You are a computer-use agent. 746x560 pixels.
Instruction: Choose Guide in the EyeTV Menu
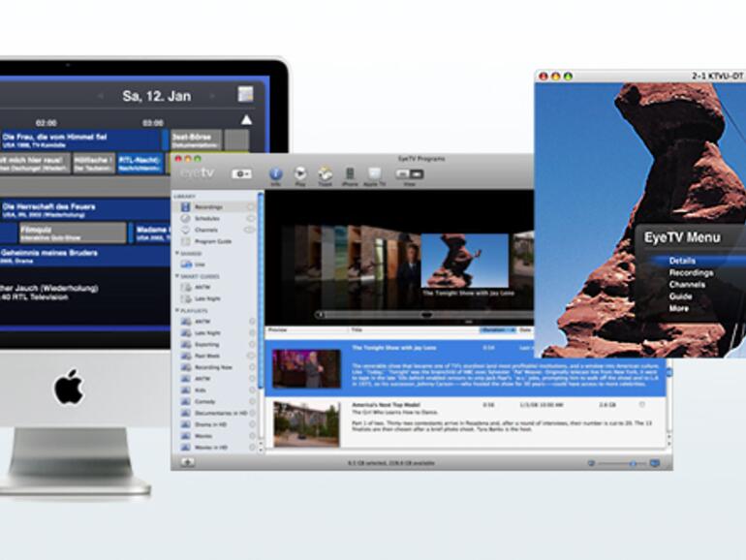point(680,296)
